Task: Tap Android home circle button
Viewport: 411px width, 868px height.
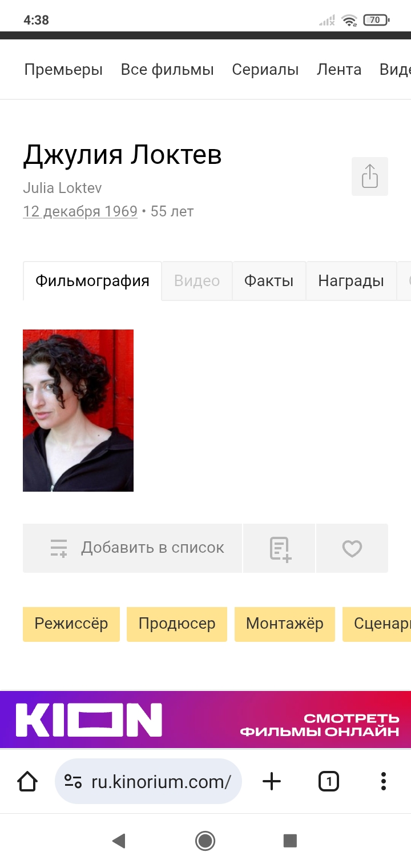Action: (205, 840)
